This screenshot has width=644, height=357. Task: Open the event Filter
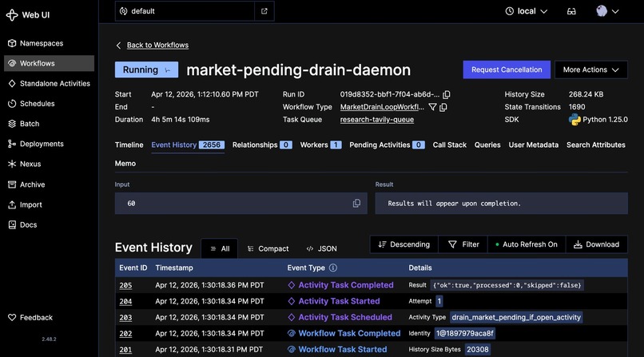463,244
